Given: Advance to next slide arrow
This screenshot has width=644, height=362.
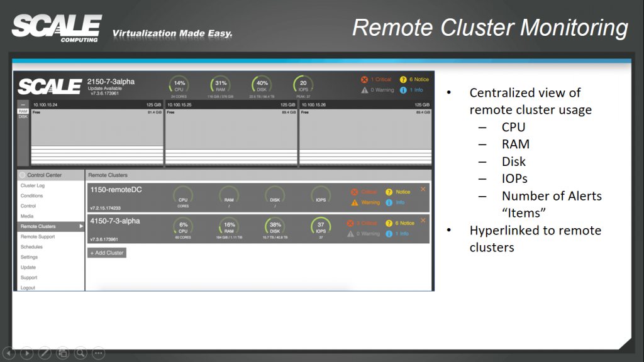Looking at the screenshot, I should [x=26, y=353].
